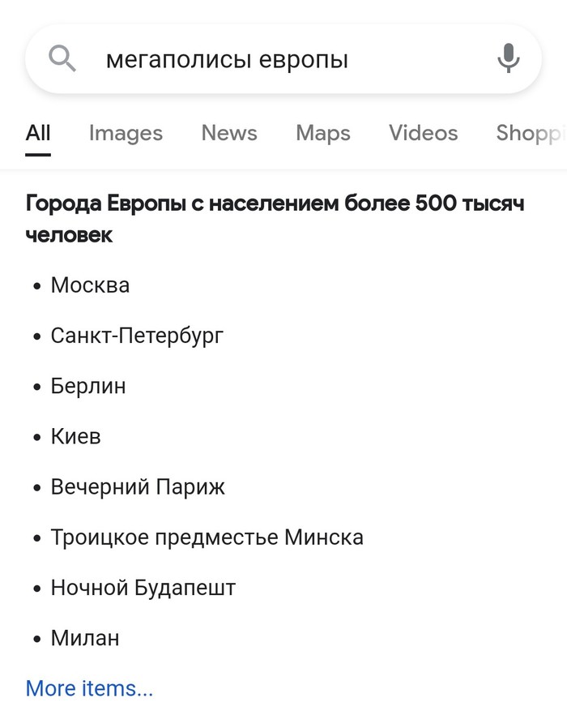
Task: Click the Вечерний Париж entry
Action: pos(138,486)
